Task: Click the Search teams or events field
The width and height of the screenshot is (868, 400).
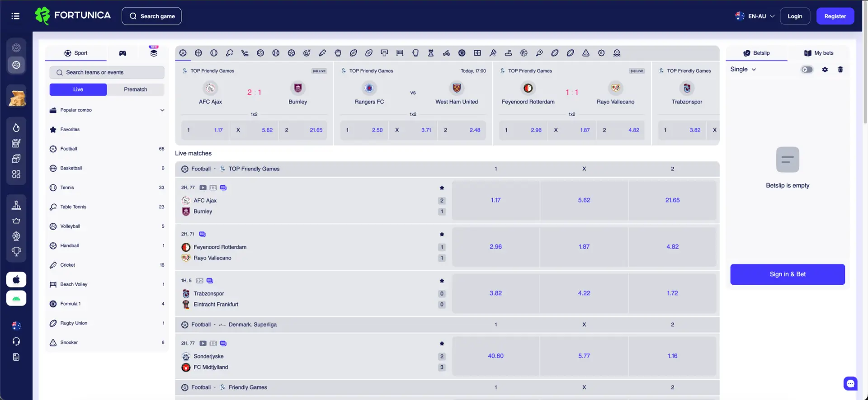Action: pos(107,73)
